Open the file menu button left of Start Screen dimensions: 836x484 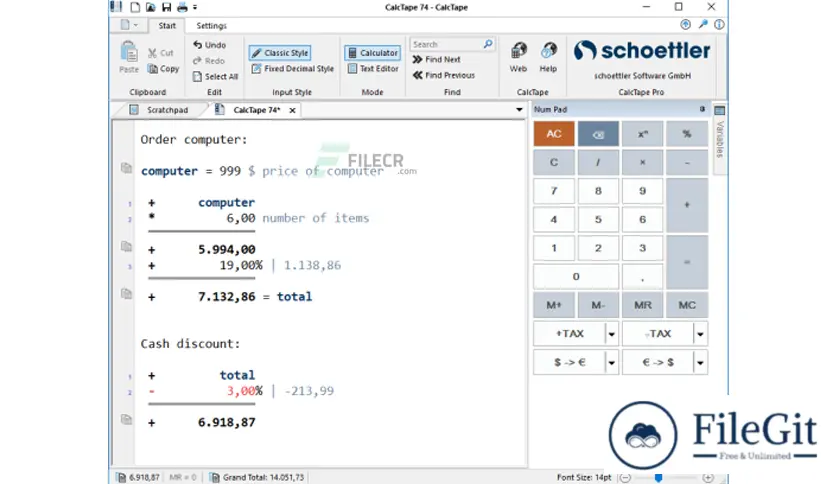(129, 25)
